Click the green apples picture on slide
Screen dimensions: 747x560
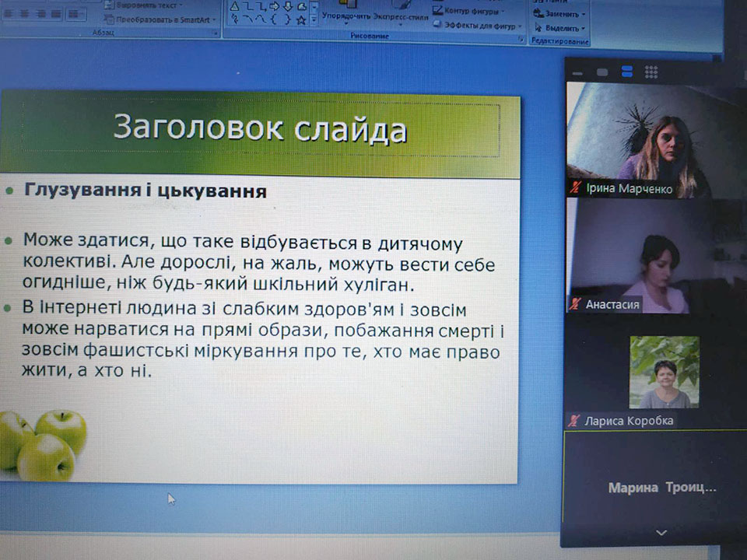coord(43,445)
